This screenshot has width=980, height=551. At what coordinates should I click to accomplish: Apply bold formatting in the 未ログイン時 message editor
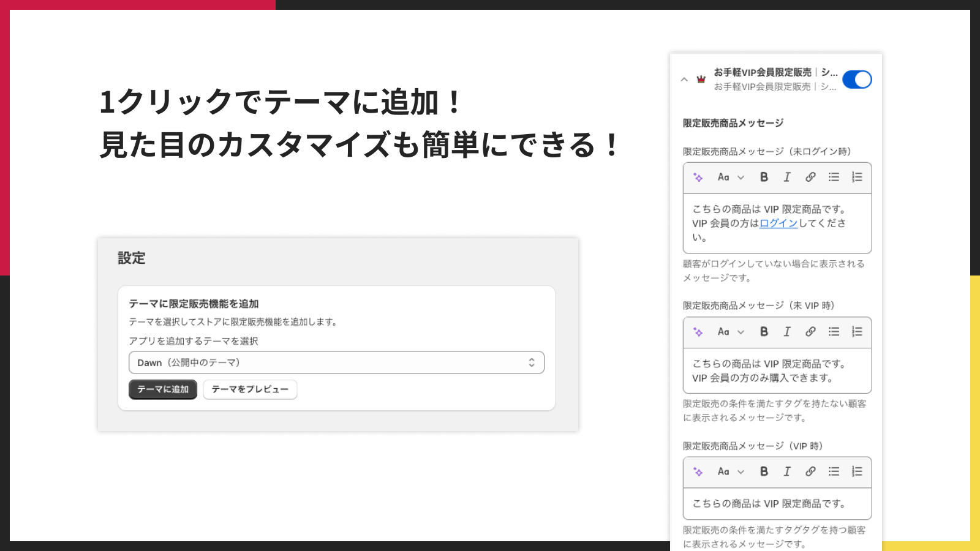pos(764,178)
